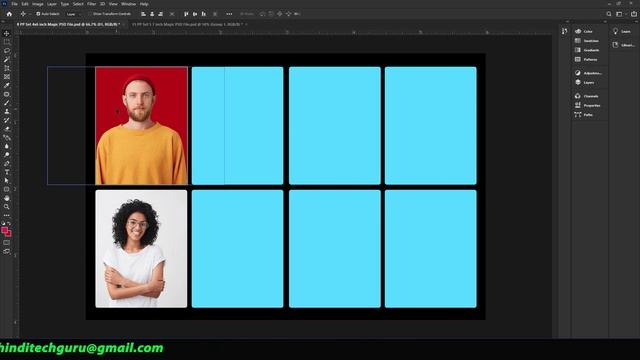Click Align vertical centers icon
The height and width of the screenshot is (360, 640).
[x=195, y=14]
